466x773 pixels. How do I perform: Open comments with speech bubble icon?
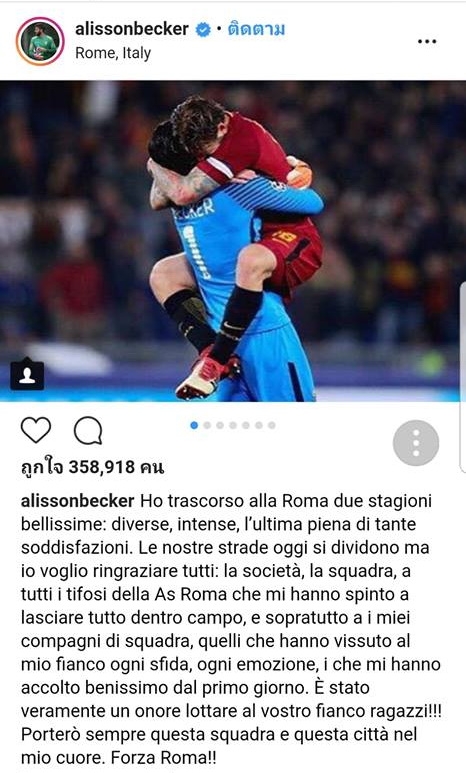(x=88, y=430)
